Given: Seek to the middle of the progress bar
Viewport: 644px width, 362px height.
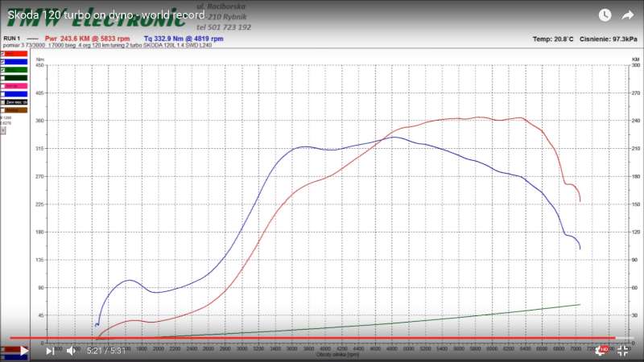Looking at the screenshot, I should (x=322, y=339).
